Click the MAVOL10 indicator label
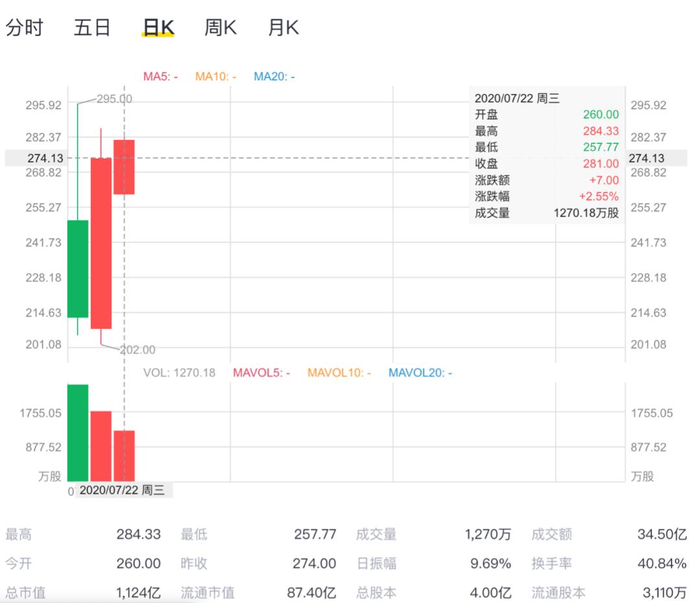This screenshot has height=603, width=700. (x=339, y=373)
